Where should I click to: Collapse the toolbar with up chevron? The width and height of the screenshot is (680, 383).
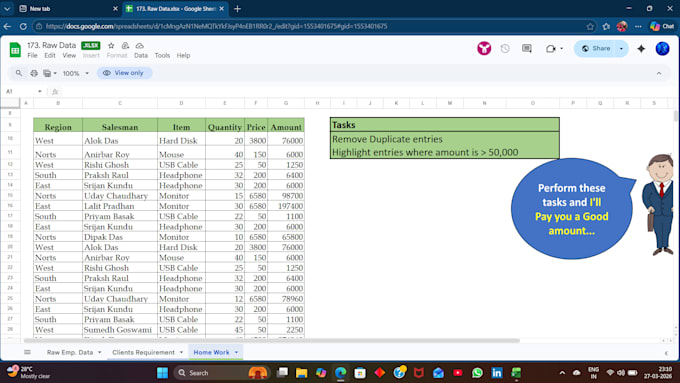click(659, 73)
